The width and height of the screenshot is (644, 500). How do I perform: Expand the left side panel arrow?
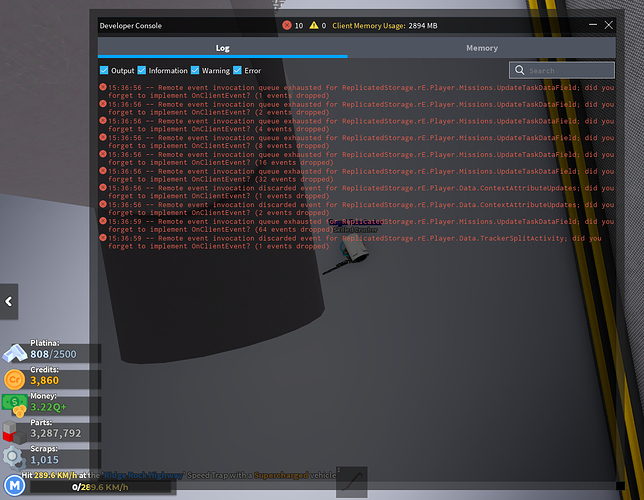[x=9, y=302]
